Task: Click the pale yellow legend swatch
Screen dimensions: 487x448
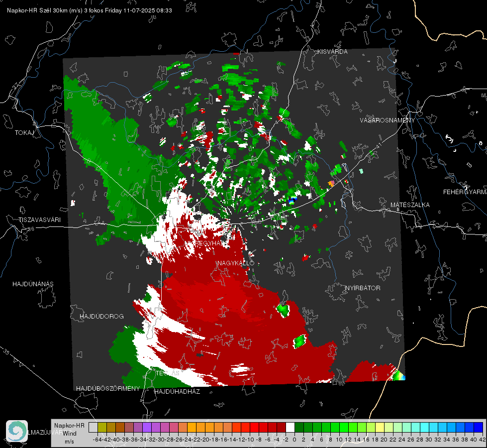Action: (x=380, y=427)
